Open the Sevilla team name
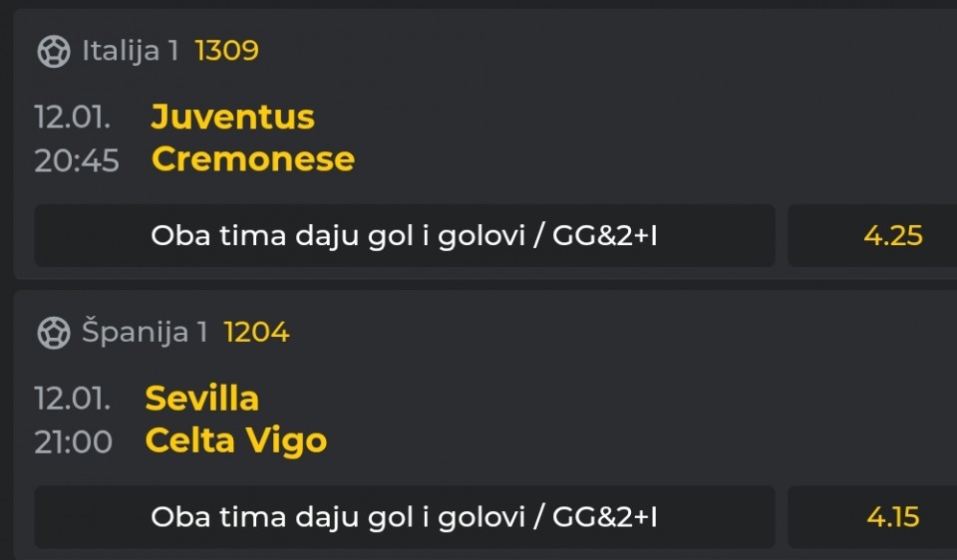 coord(201,399)
